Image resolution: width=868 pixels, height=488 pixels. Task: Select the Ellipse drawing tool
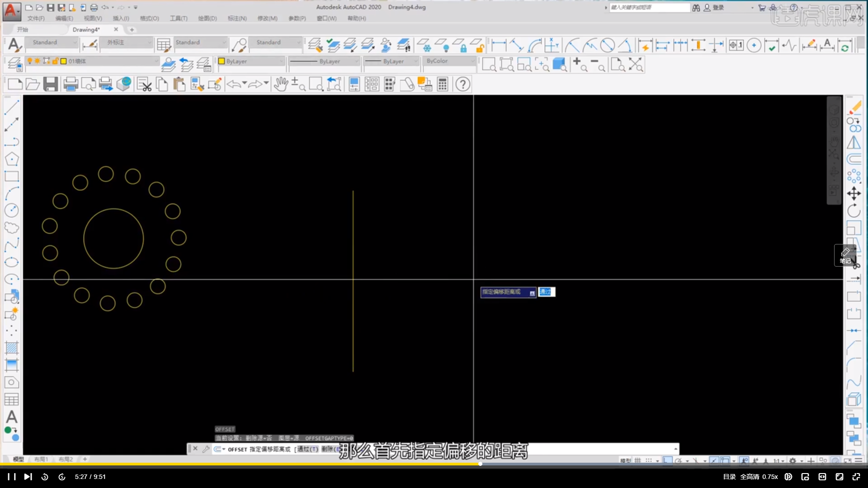(x=12, y=262)
